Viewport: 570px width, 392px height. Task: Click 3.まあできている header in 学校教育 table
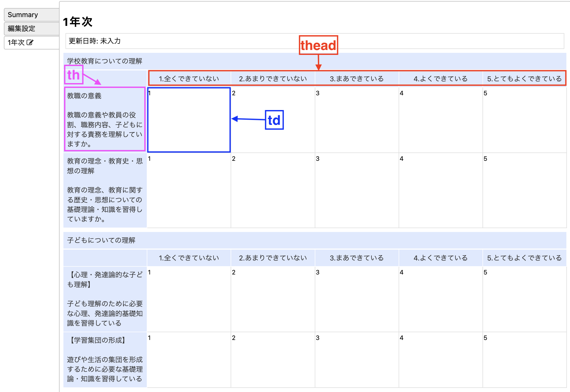tap(357, 78)
